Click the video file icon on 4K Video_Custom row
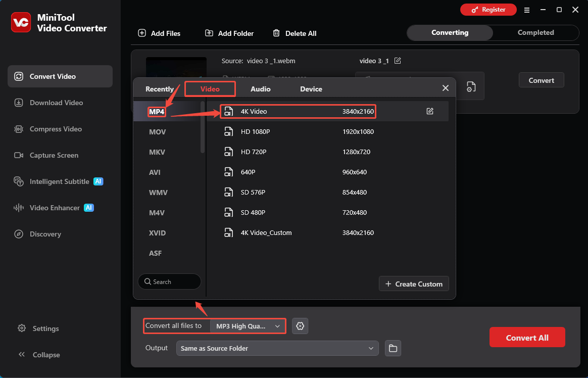This screenshot has height=378, width=588. 228,232
